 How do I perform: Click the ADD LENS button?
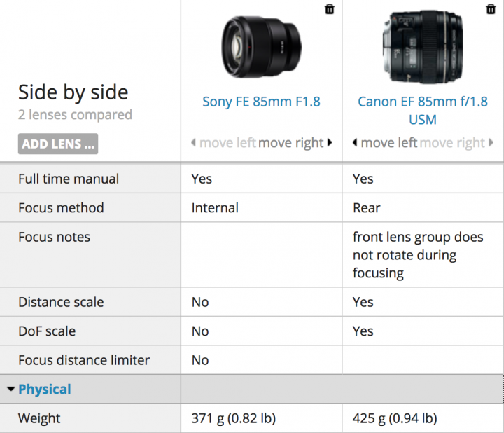[x=58, y=144]
